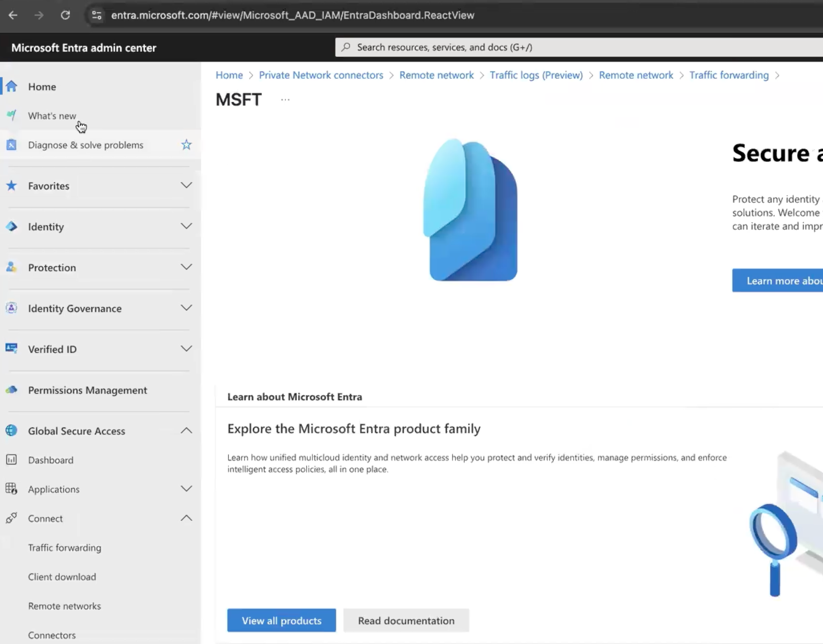Click the Microsoft Entra admin center title
823x644 pixels.
[84, 48]
